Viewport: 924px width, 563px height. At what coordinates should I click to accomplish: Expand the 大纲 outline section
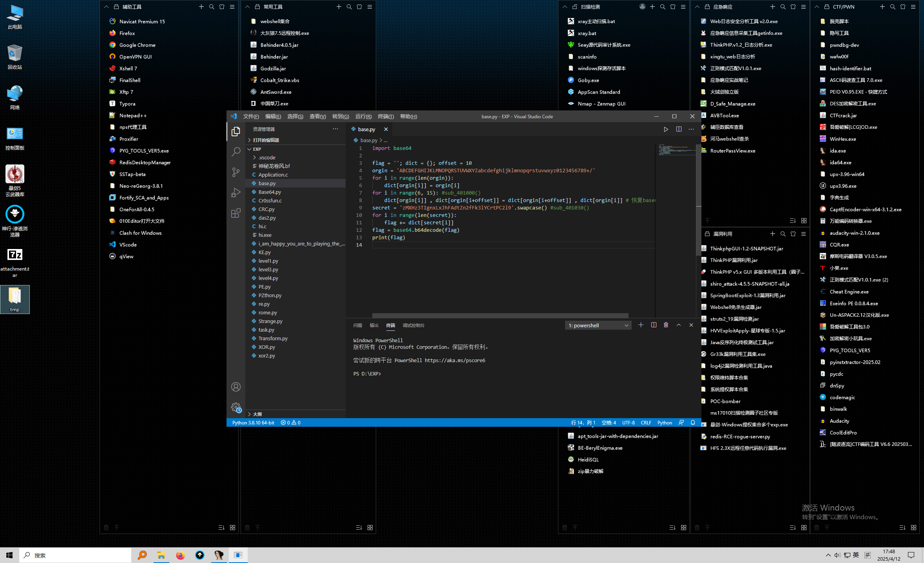point(257,414)
